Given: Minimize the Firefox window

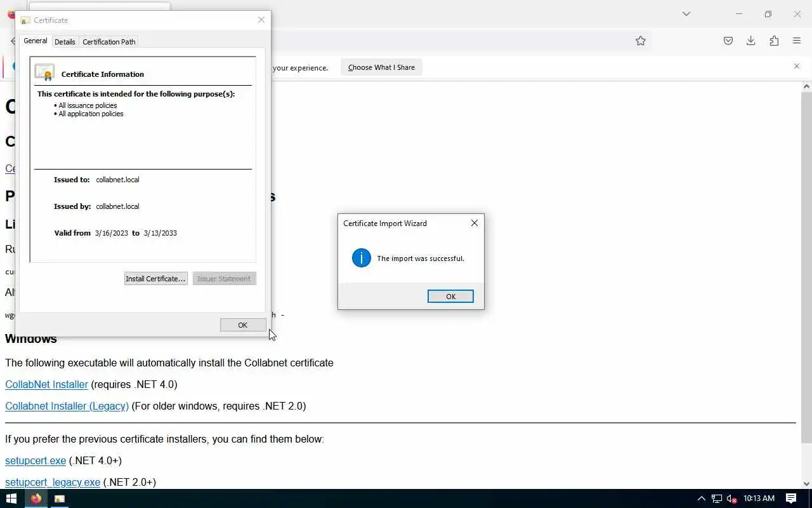Looking at the screenshot, I should click(739, 14).
